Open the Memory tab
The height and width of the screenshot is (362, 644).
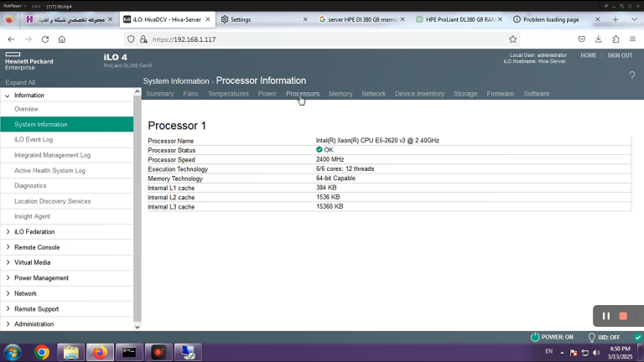click(340, 94)
